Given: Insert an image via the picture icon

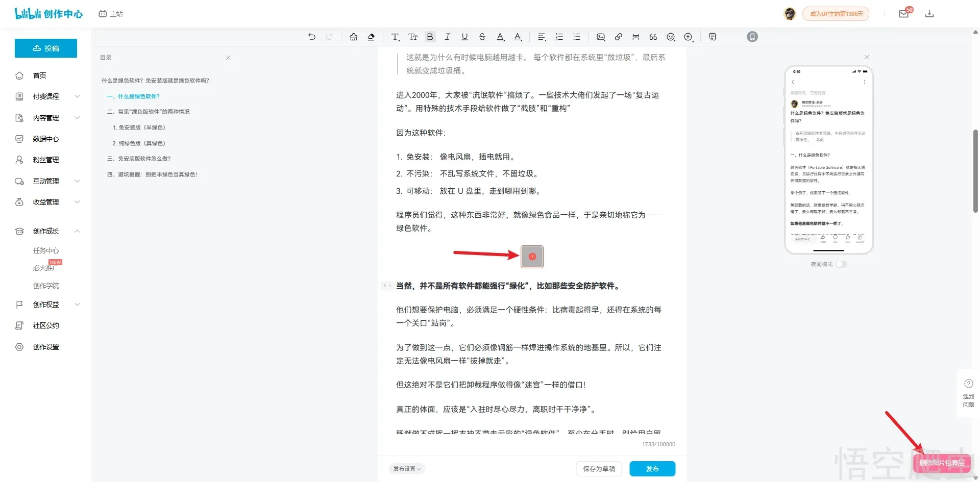Looking at the screenshot, I should click(601, 37).
